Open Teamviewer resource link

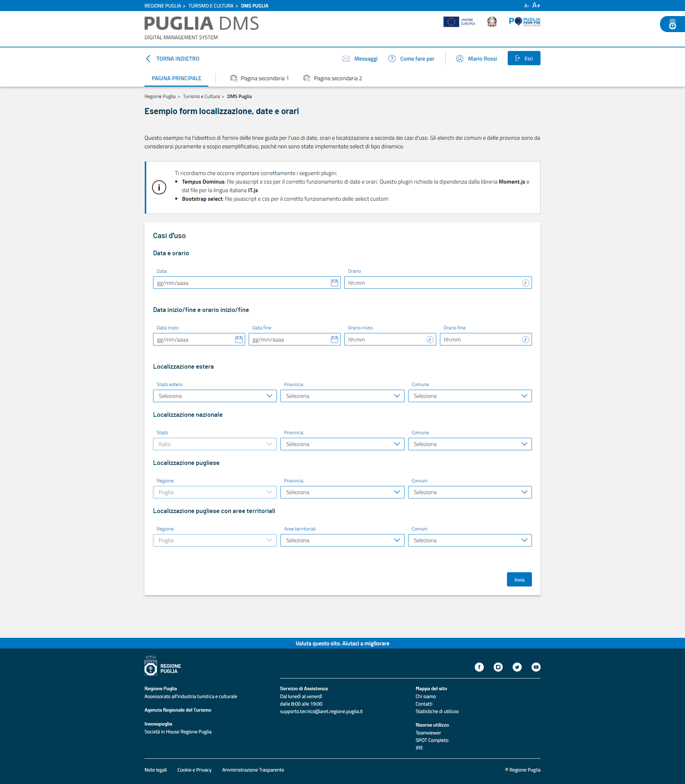click(x=428, y=733)
